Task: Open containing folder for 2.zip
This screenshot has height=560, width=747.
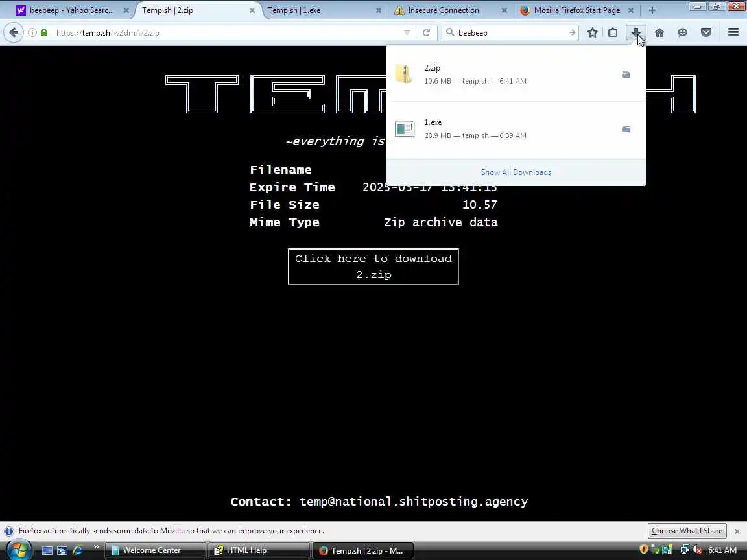Action: (x=626, y=75)
